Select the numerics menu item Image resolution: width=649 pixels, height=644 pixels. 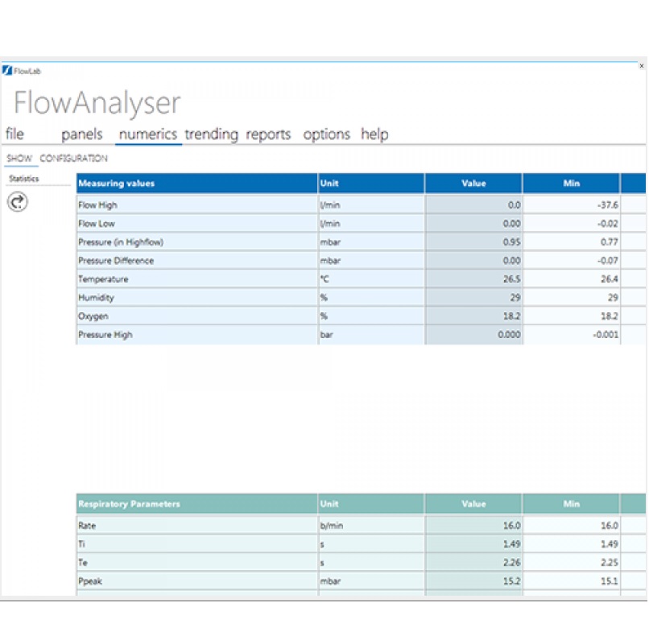click(x=147, y=134)
